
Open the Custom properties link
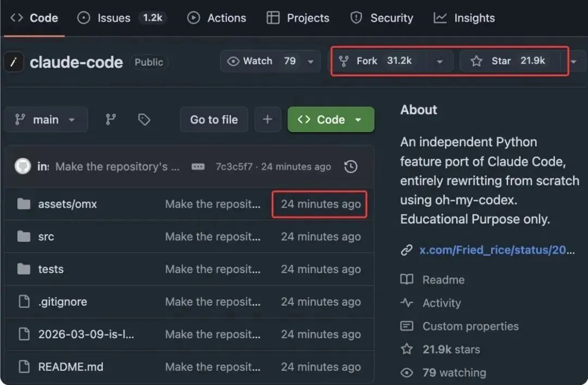(470, 326)
